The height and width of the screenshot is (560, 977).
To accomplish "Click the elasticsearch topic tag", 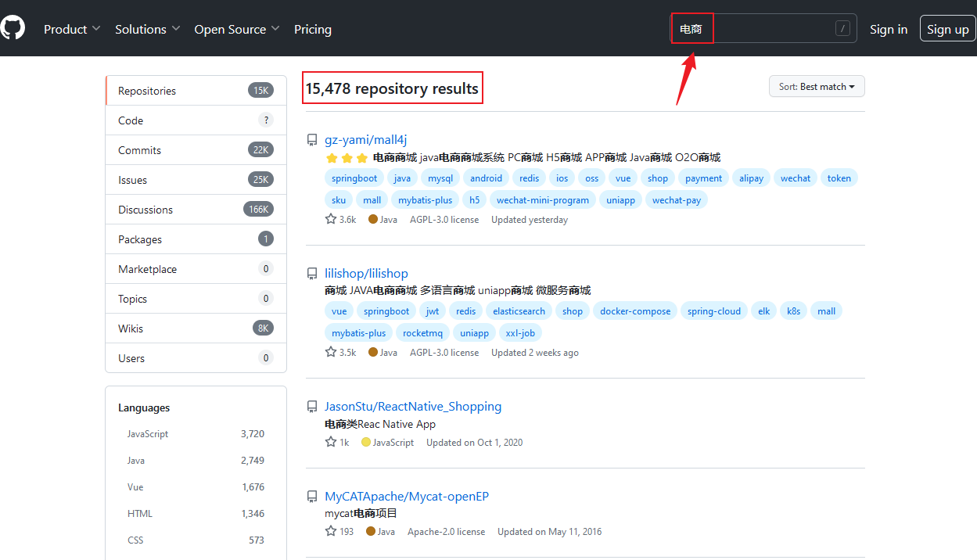I will click(519, 311).
